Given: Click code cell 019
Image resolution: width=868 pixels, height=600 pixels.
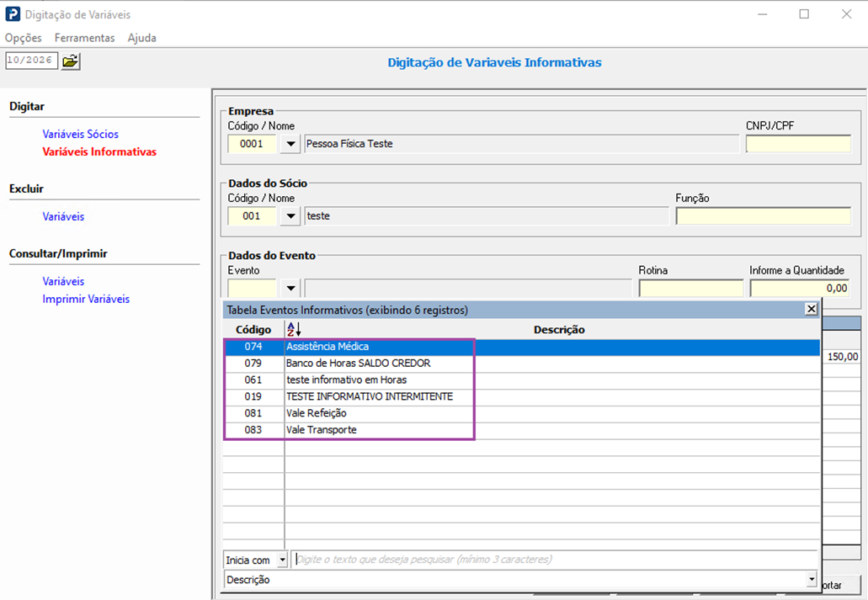Looking at the screenshot, I should click(253, 396).
